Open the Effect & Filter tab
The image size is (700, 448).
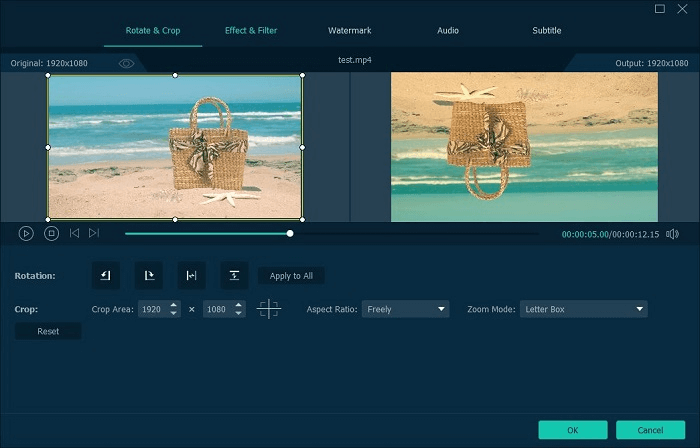pyautogui.click(x=251, y=30)
